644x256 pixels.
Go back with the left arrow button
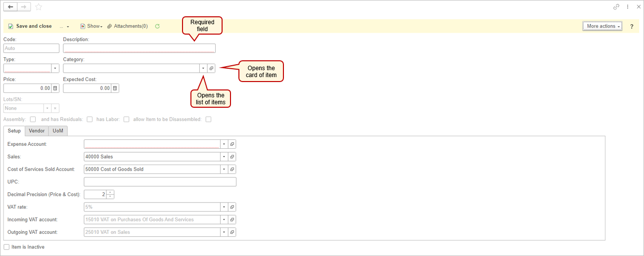coord(10,7)
